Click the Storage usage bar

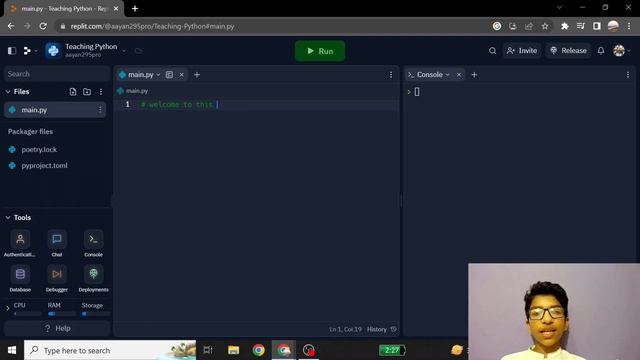pos(96,314)
